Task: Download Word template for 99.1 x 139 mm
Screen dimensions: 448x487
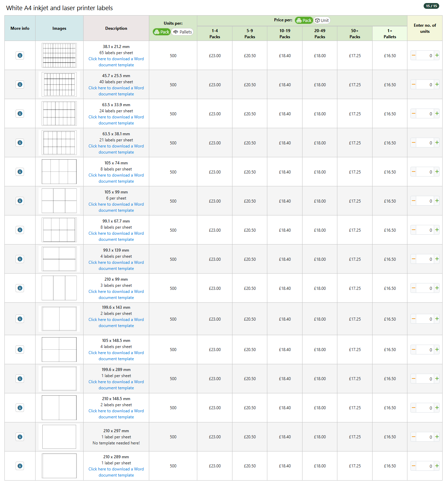Action: pos(116,265)
